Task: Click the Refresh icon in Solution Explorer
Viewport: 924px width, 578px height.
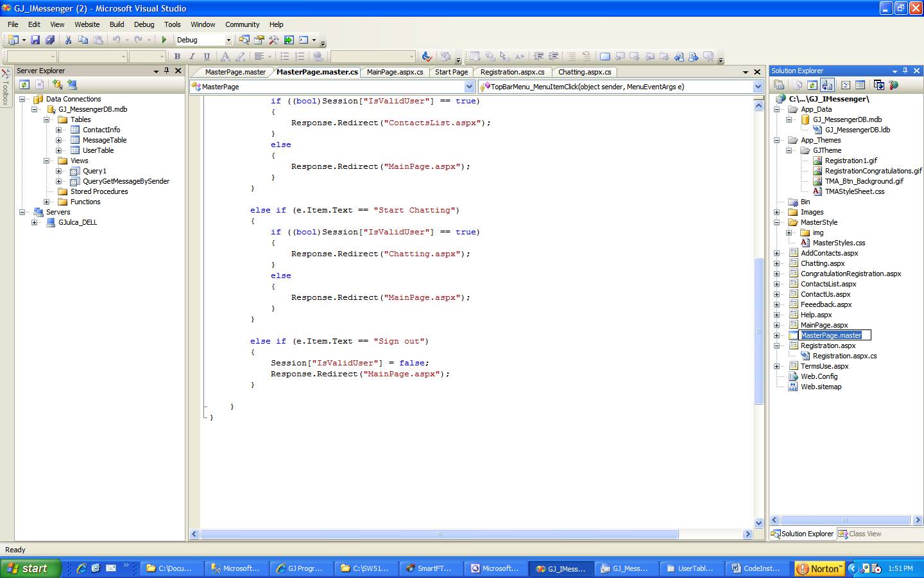Action: pyautogui.click(x=812, y=85)
